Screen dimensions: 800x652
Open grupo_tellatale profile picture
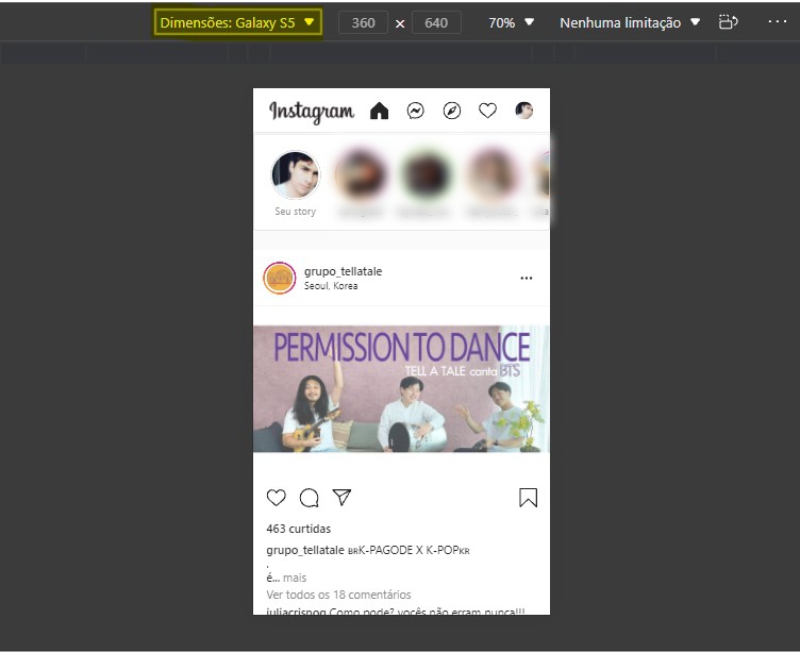tap(279, 278)
